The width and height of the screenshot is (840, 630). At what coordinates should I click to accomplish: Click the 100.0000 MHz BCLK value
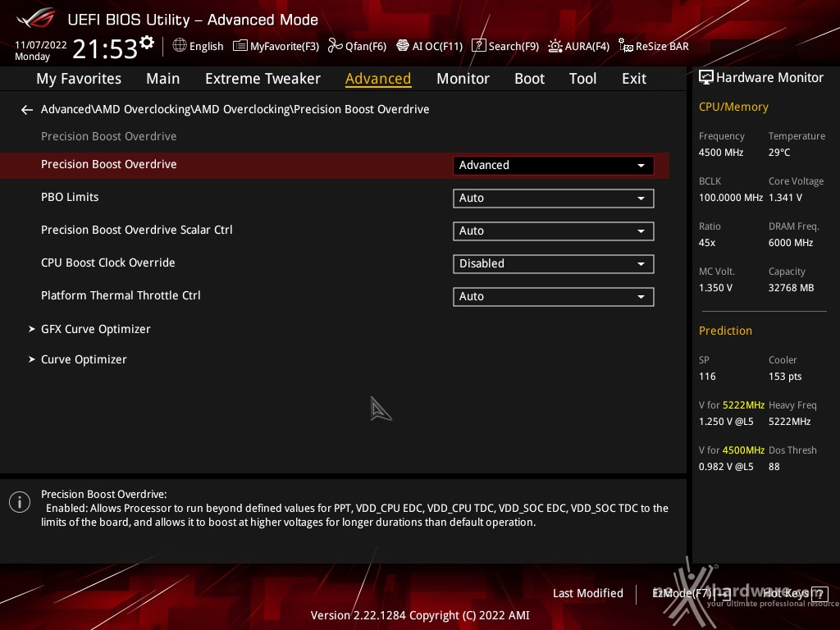[731, 198]
